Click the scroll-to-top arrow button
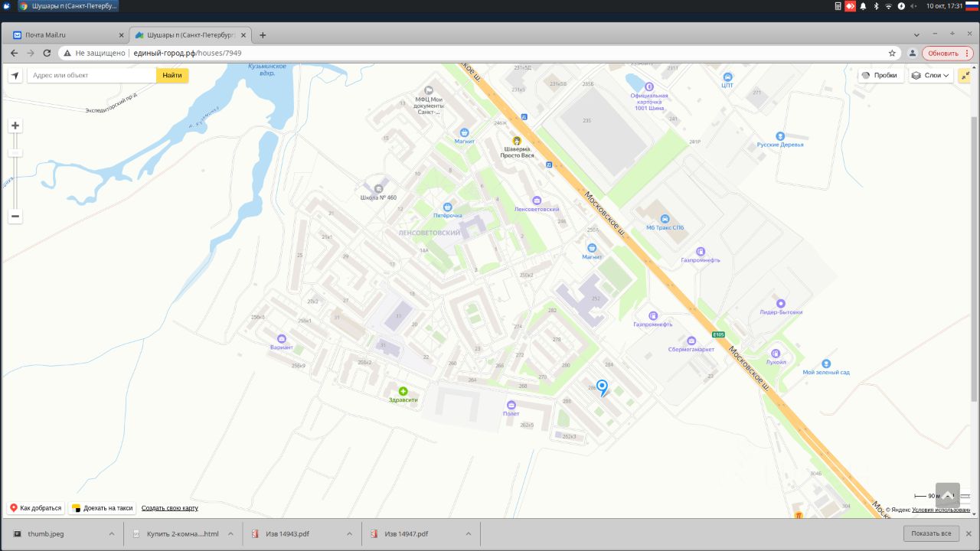The width and height of the screenshot is (980, 551). pos(947,494)
